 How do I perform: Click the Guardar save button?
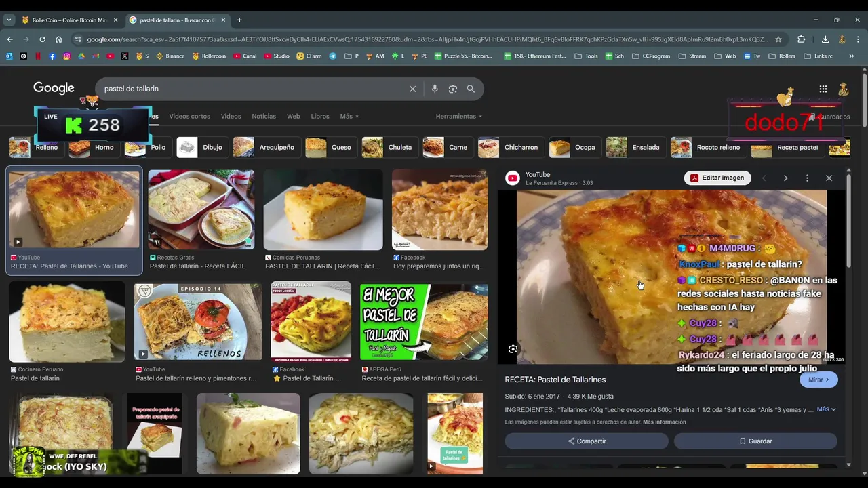pos(755,441)
